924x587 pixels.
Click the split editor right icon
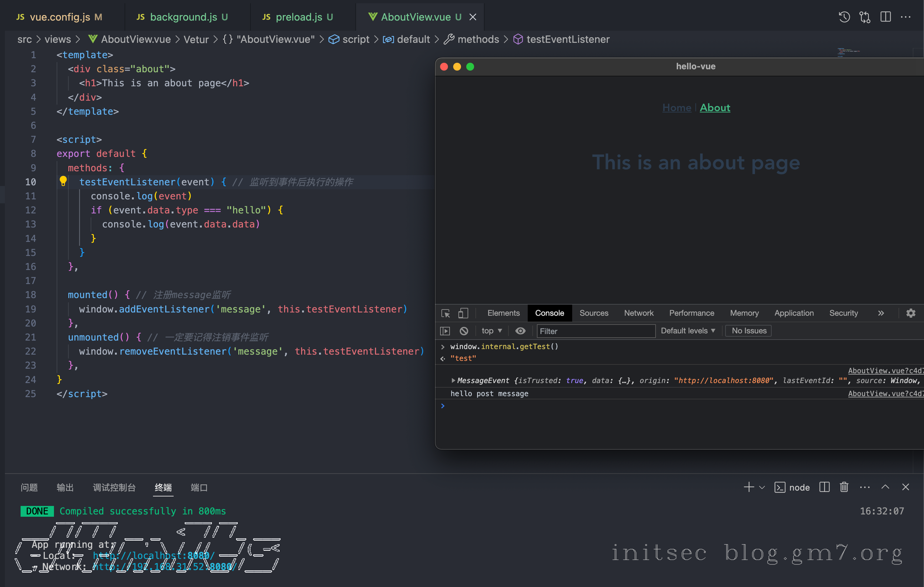tap(886, 17)
